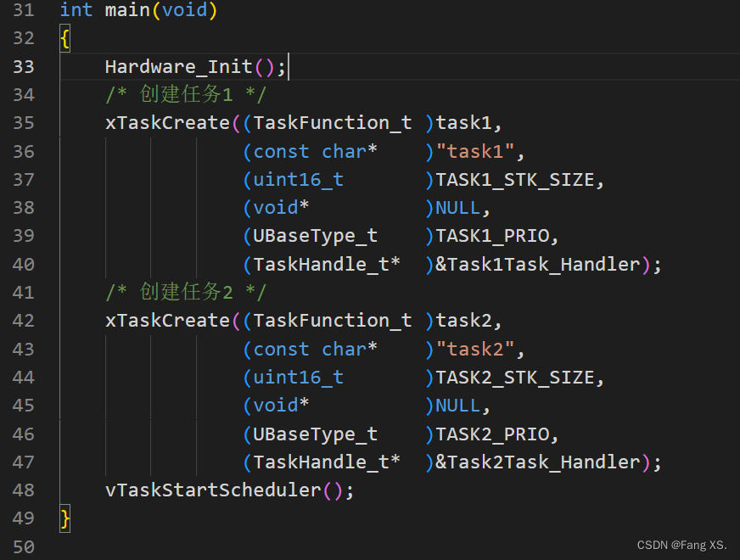Click the 'main' function name

[127, 10]
